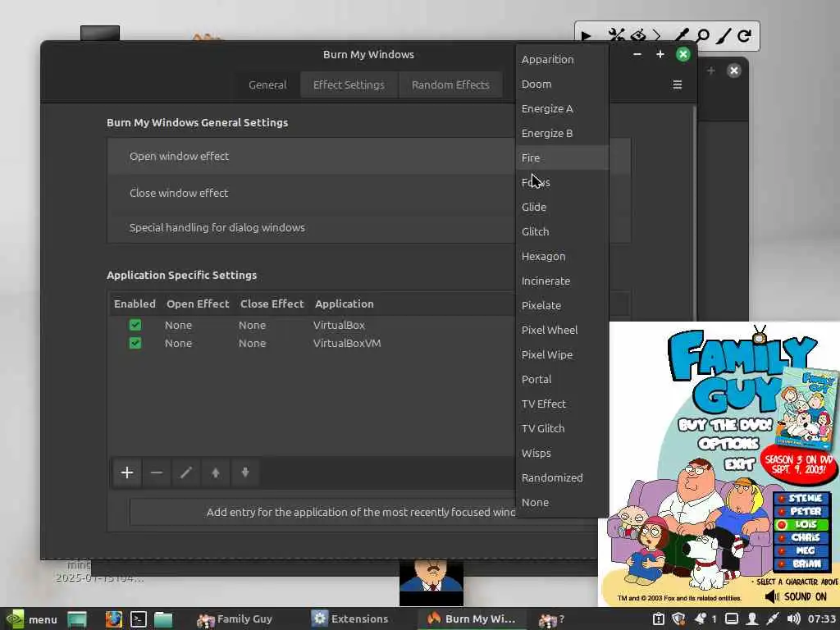Open the notifications bell tray icon
This screenshot has height=630, width=840.
[700, 619]
